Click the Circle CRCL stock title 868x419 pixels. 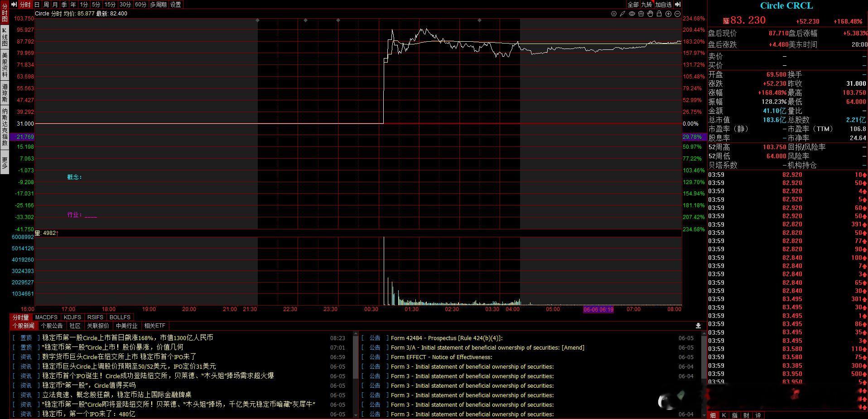786,6
